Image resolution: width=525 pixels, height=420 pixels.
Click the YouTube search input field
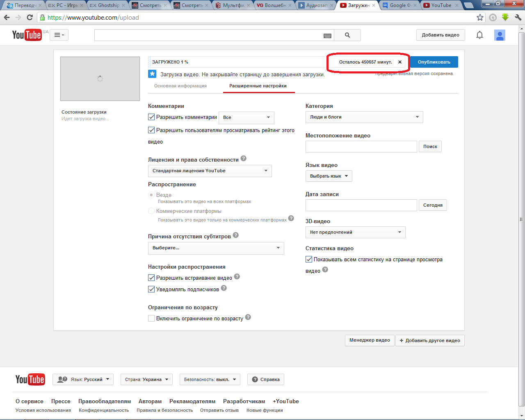(214, 35)
